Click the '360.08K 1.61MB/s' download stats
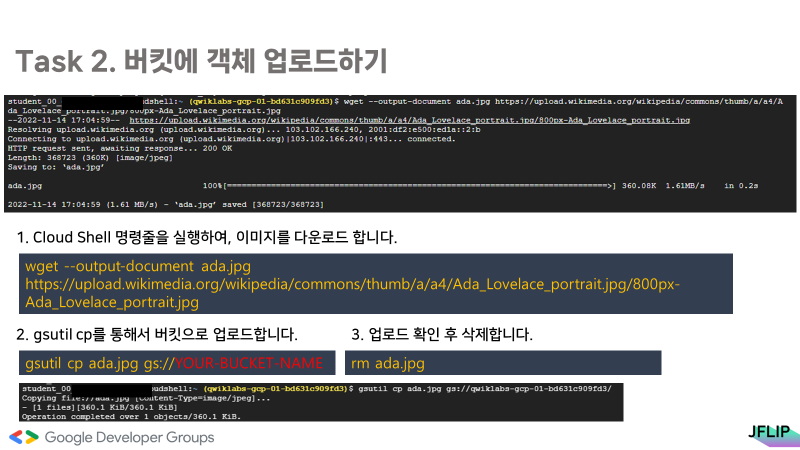 [663, 186]
